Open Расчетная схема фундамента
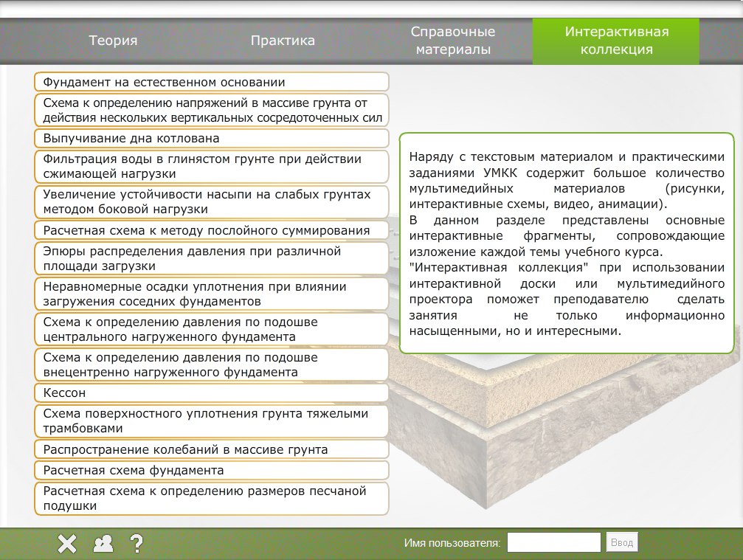Viewport: 743px width, 560px height. click(x=211, y=470)
